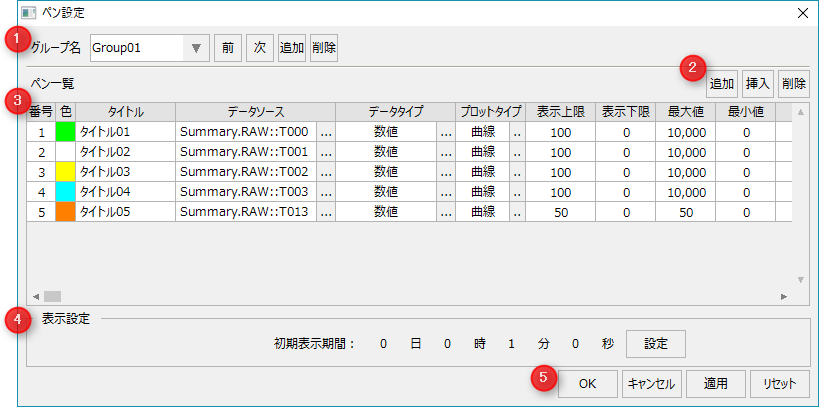Click the orange color swatch for タイトル05
Image resolution: width=819 pixels, height=407 pixels.
coord(65,212)
